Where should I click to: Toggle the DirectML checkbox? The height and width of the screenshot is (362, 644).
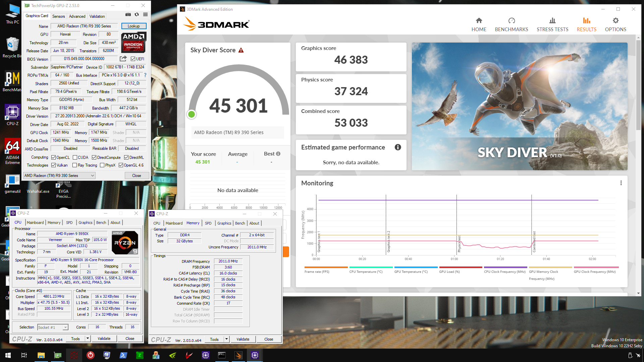coord(126,158)
